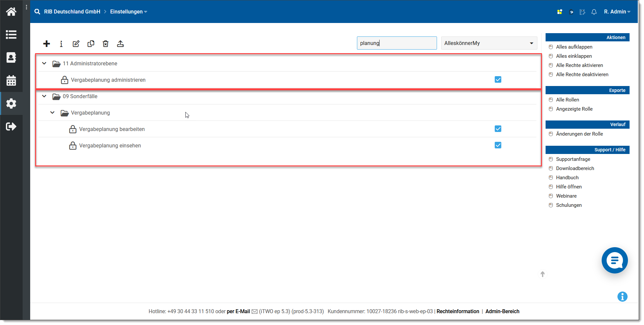Screen dimensions: 644x325
Task: Open Downloadbereich
Action: click(575, 168)
